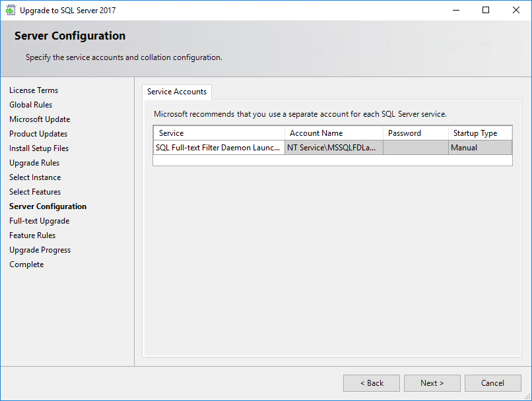
Task: Cancel the SQL Server upgrade
Action: tap(492, 383)
